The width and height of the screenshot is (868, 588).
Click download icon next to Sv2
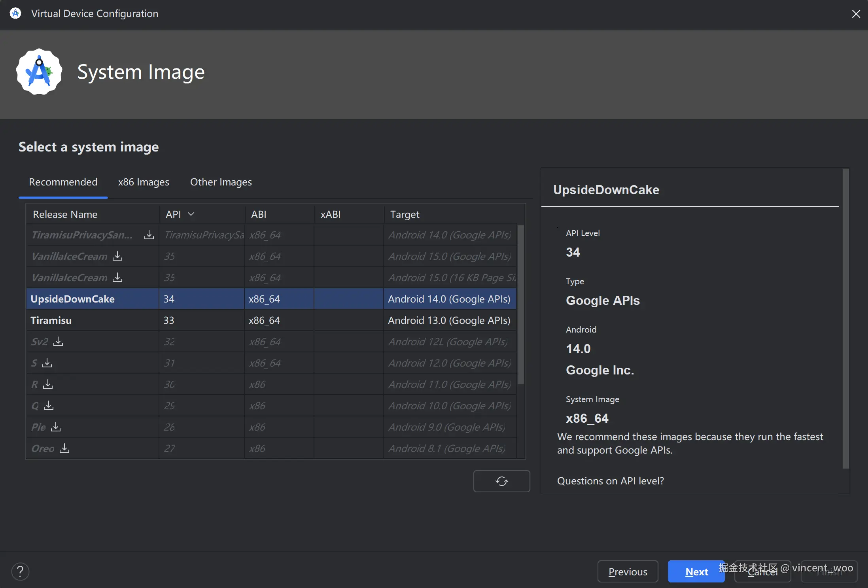[x=58, y=342]
